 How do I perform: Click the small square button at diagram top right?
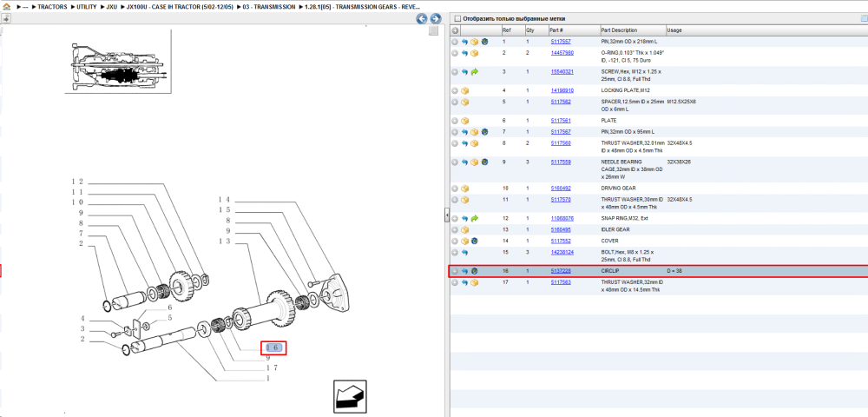tap(433, 31)
